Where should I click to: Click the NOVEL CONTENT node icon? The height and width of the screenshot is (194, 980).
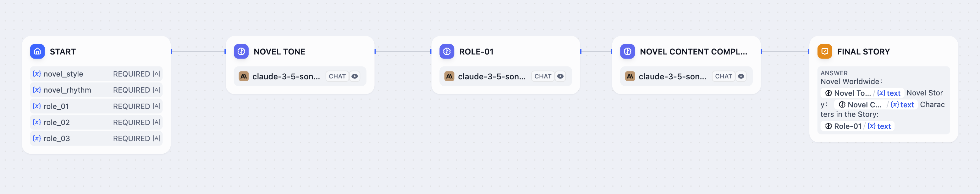coord(627,51)
